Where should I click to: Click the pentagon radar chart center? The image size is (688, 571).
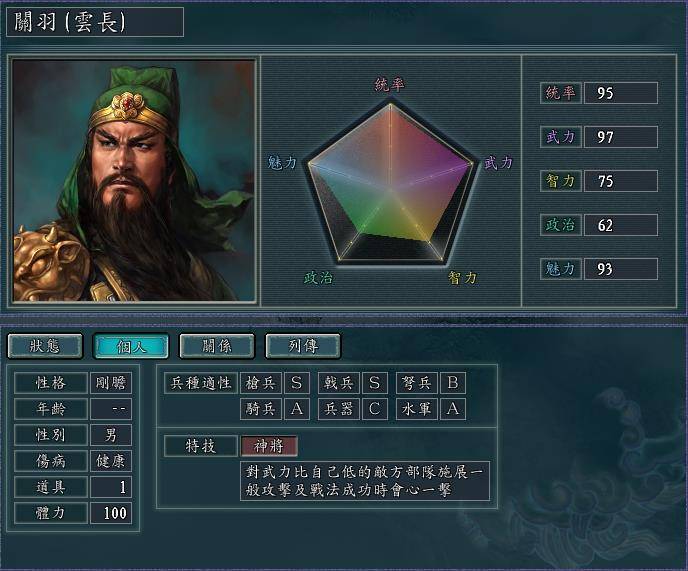(390, 189)
